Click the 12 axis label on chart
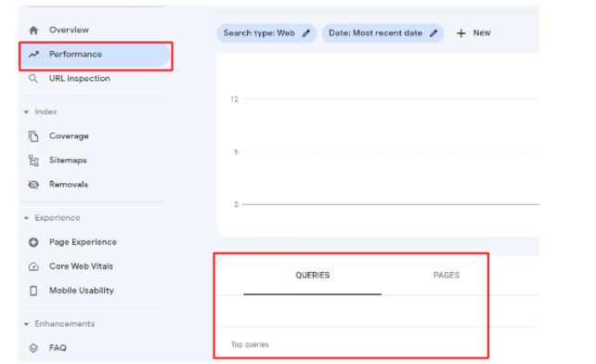Screen dimensions: 596x364 click(x=234, y=99)
